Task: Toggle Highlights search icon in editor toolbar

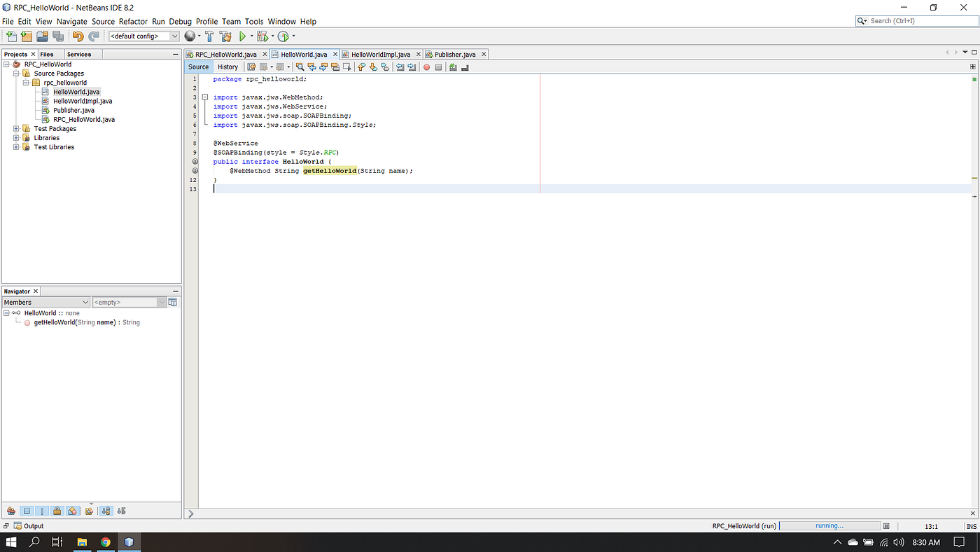Action: click(335, 67)
